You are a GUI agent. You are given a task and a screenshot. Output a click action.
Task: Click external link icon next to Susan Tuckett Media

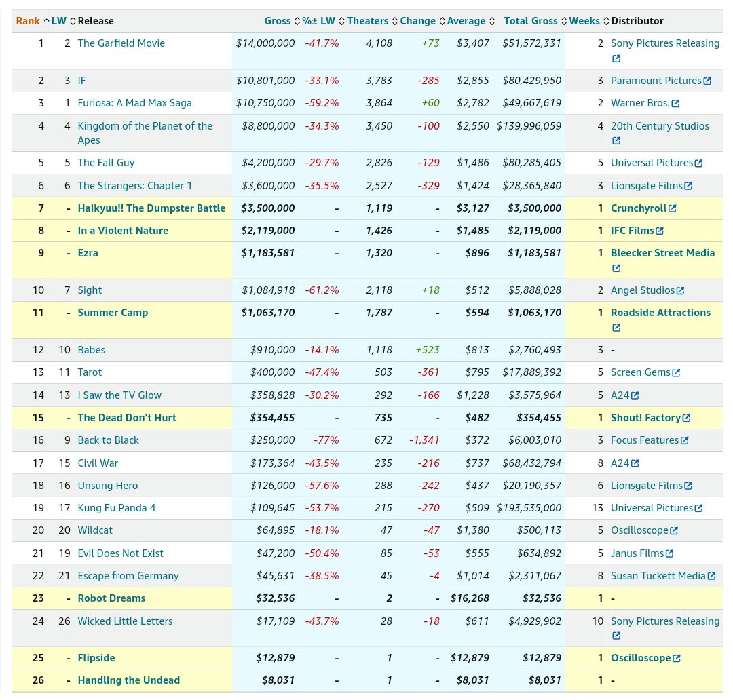click(711, 576)
